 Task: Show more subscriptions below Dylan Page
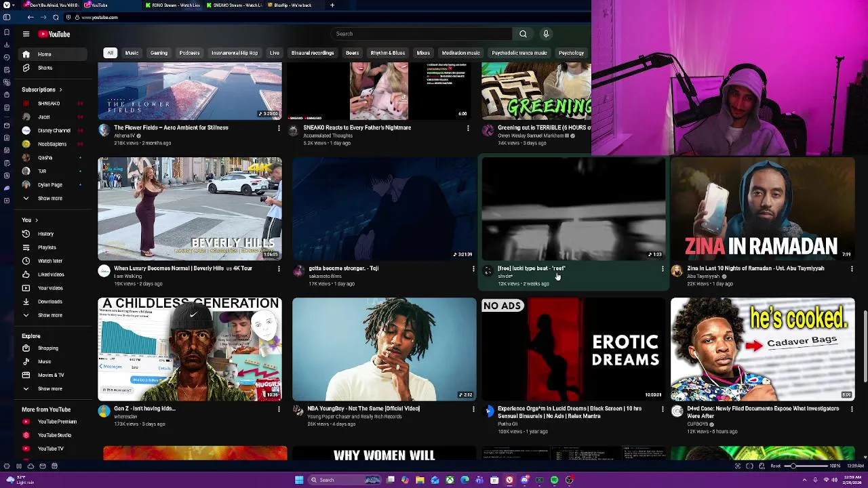[x=53, y=199]
